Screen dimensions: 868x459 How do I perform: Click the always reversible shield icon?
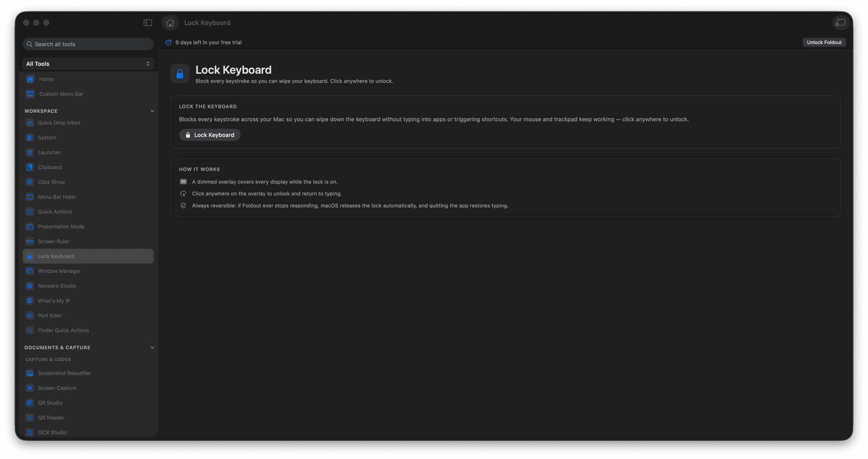coord(183,206)
